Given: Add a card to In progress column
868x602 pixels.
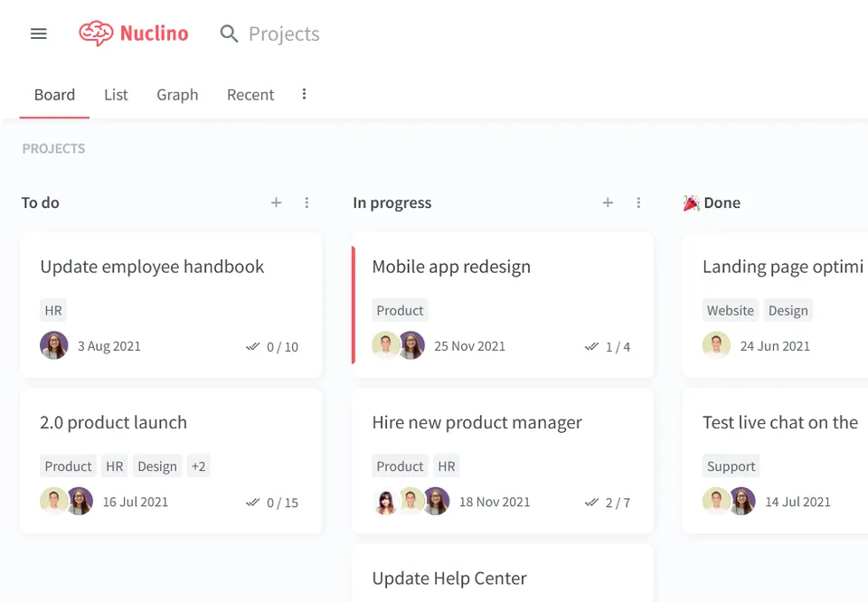Looking at the screenshot, I should click(608, 202).
